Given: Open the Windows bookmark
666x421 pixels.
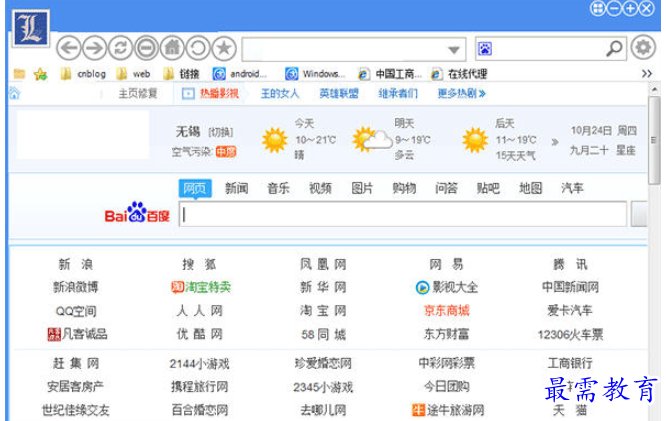Looking at the screenshot, I should (315, 74).
